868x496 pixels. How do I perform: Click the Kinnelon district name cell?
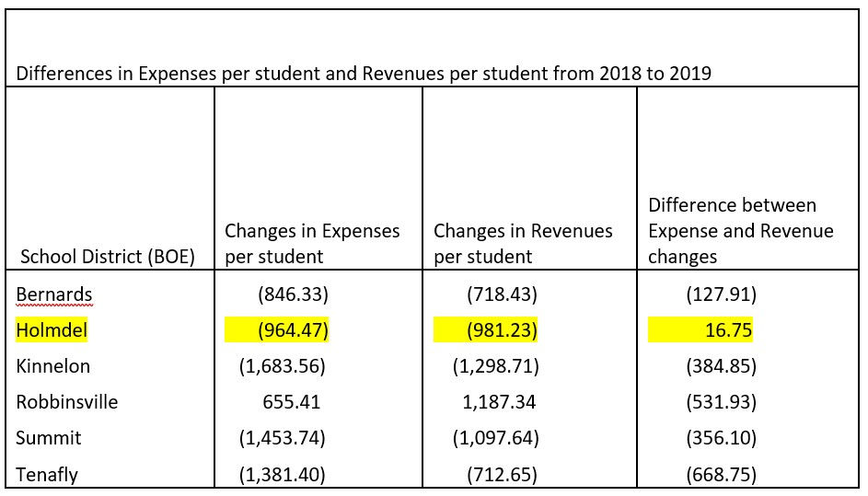(x=53, y=366)
